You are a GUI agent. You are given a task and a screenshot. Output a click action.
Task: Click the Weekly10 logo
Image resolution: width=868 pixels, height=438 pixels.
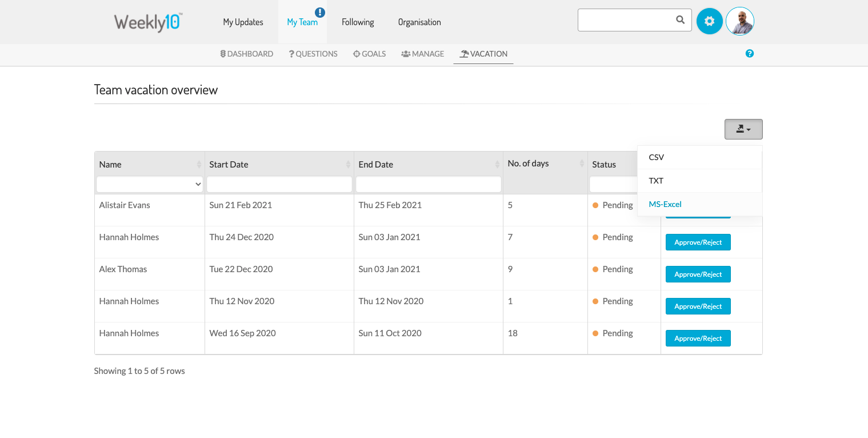[x=148, y=22]
